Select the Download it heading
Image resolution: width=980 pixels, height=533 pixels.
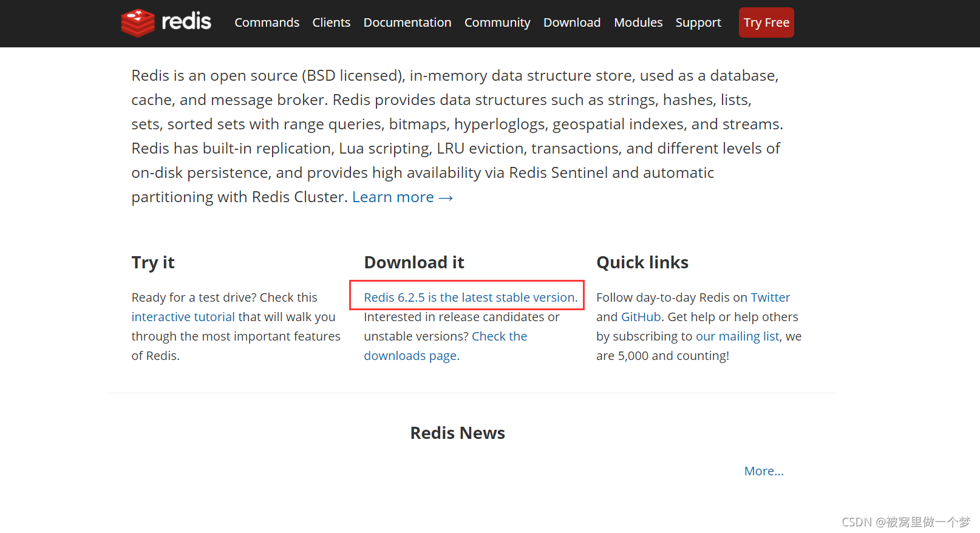click(x=414, y=262)
